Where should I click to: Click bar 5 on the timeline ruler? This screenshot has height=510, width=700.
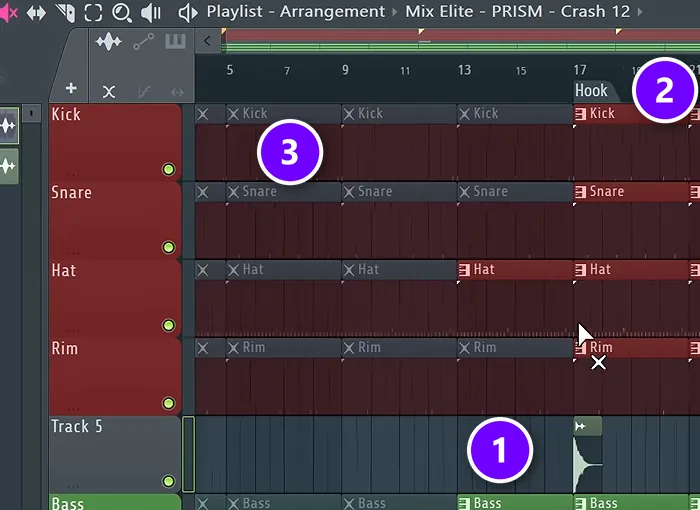229,70
